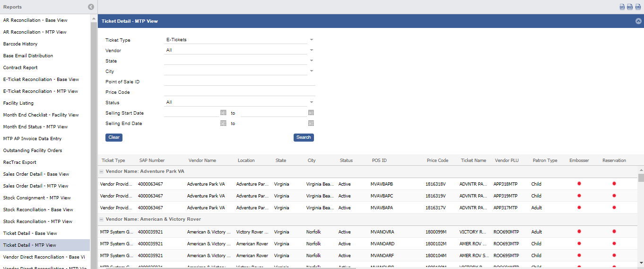Open calendar for Selling Start Date from

(x=223, y=113)
